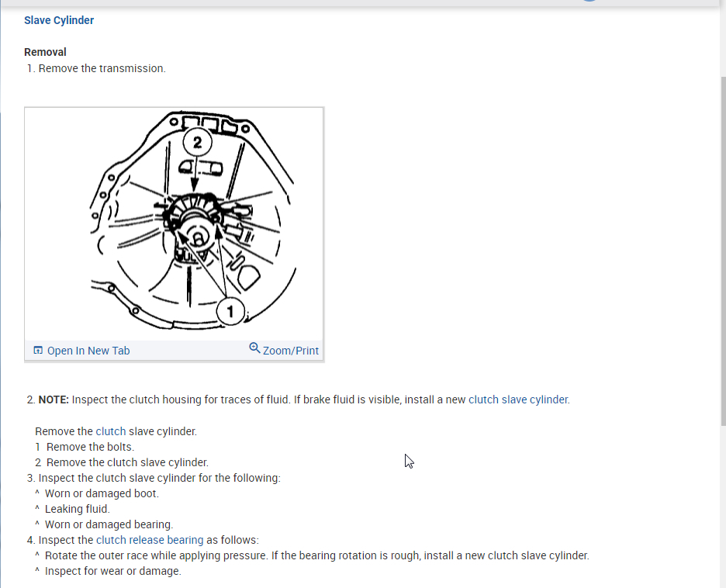Open the clutch release bearing link
Viewport: 726px width, 588px height.
tap(150, 540)
